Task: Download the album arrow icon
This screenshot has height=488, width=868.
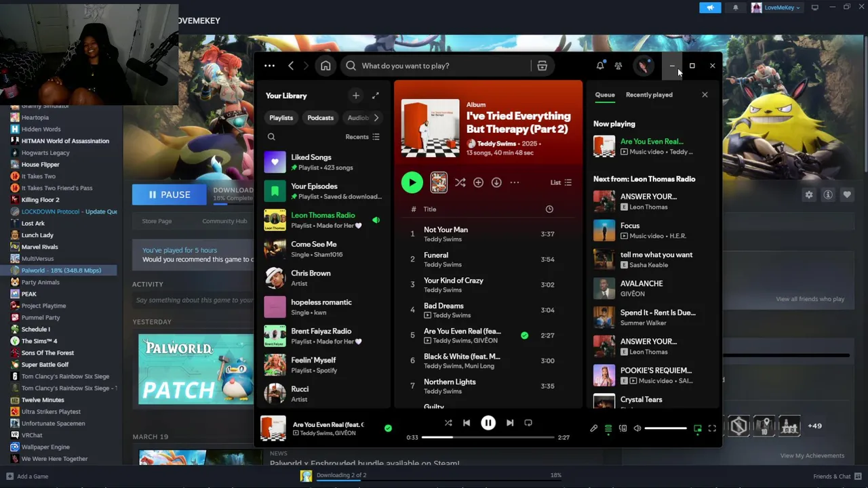Action: coord(496,182)
